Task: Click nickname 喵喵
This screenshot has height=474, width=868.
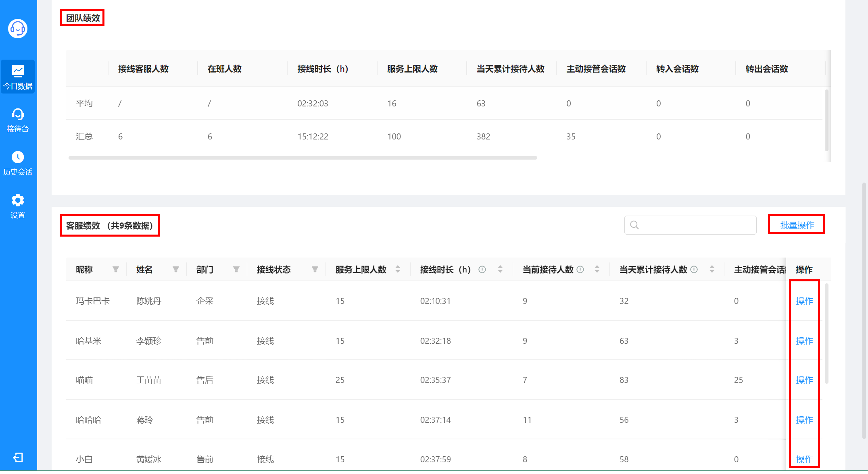Action: (x=84, y=380)
